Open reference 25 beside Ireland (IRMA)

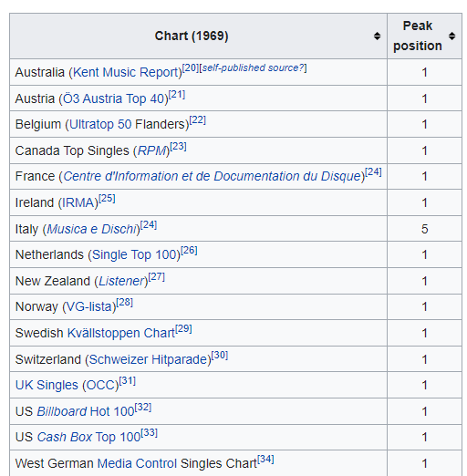coord(107,199)
